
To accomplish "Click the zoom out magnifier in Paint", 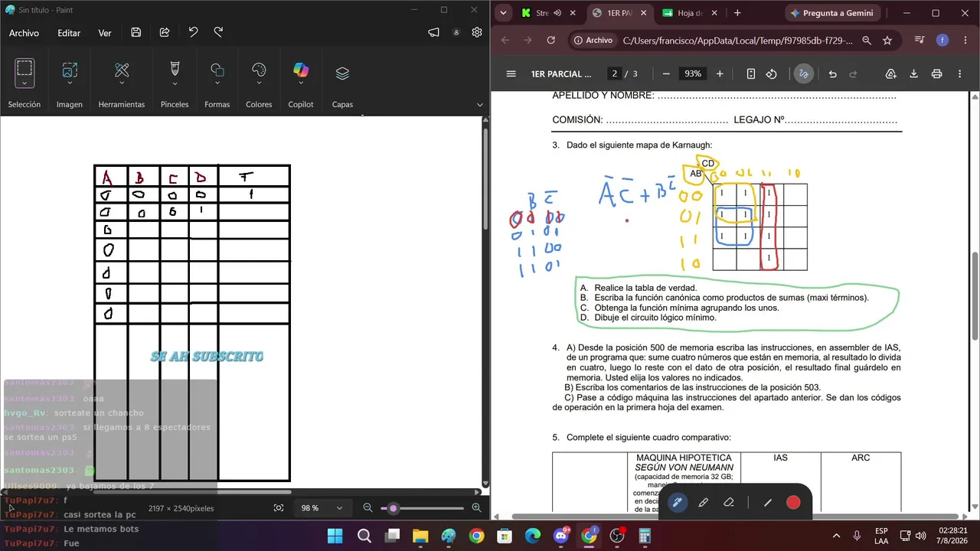I will tap(368, 508).
